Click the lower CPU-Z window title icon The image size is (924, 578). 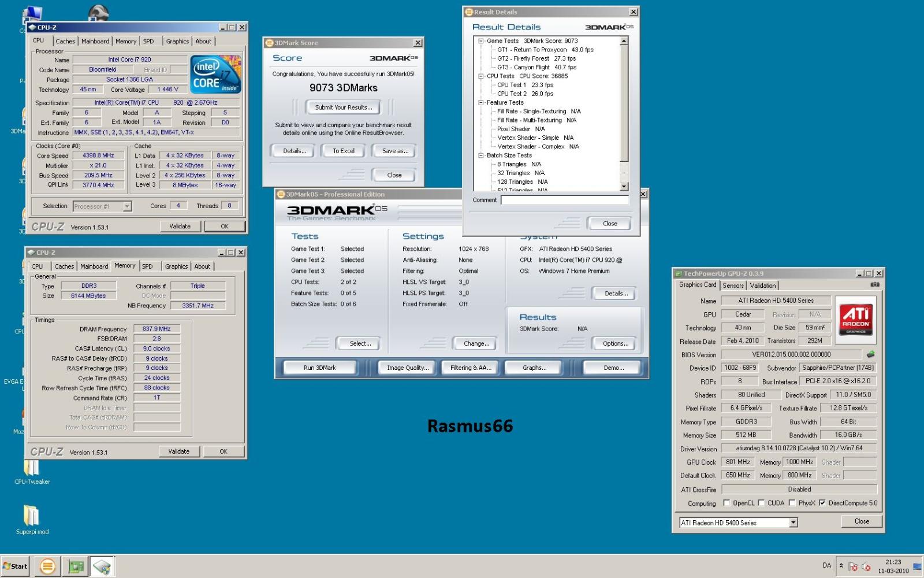(32, 253)
